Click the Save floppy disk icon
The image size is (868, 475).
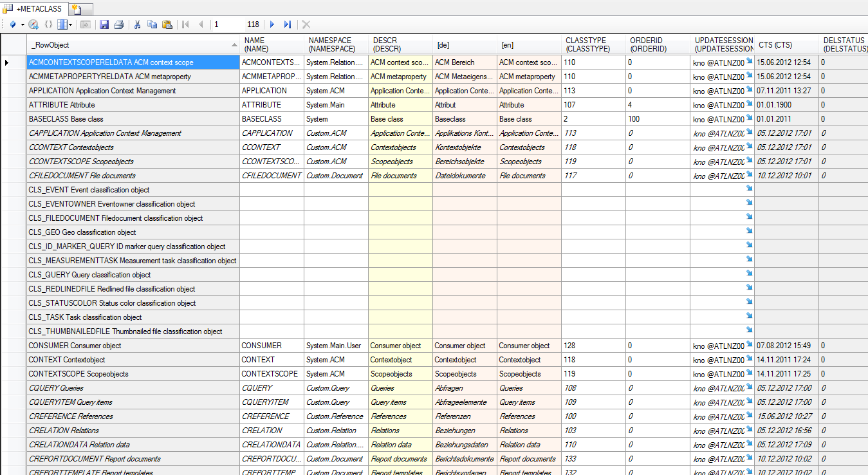(x=104, y=24)
